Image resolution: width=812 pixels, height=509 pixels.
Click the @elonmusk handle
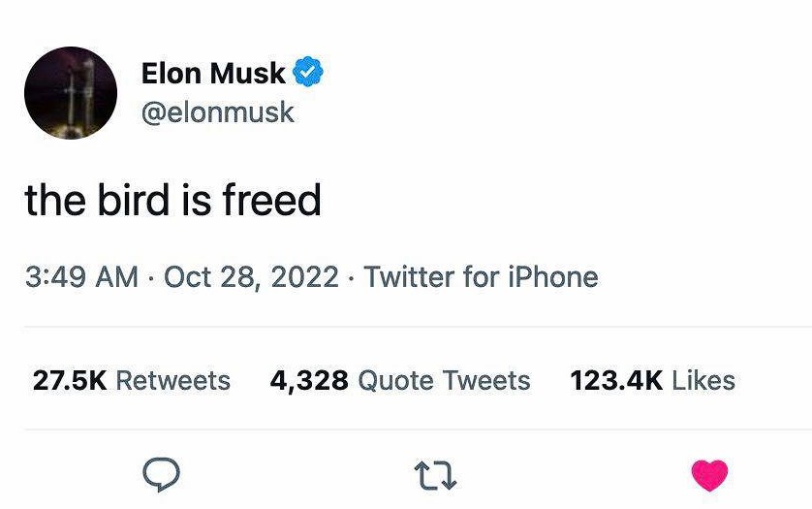(x=218, y=112)
